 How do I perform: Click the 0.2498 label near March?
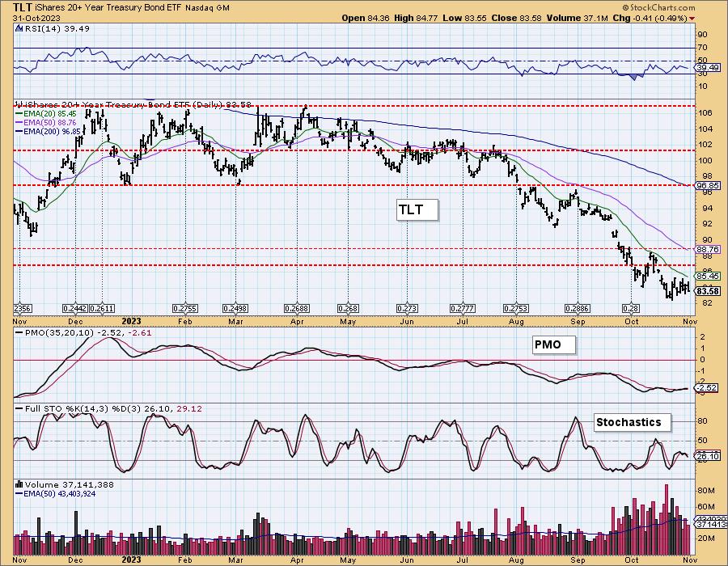[235, 309]
